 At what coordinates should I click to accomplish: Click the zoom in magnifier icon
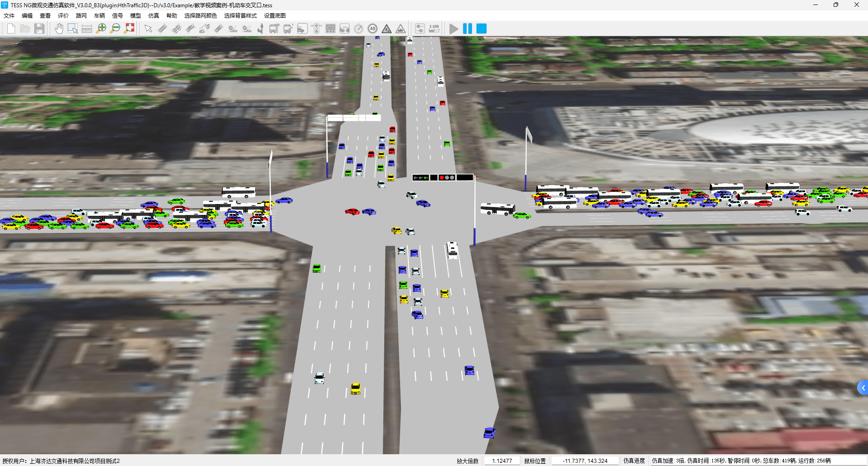tap(101, 29)
